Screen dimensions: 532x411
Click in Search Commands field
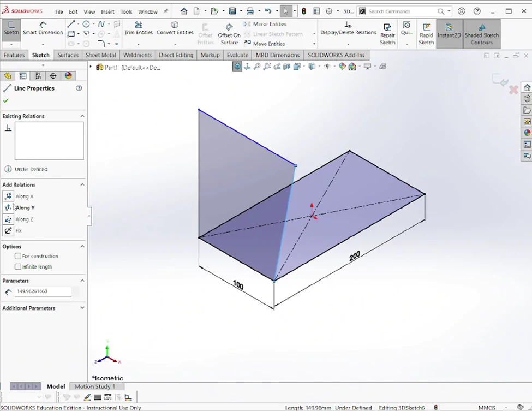pyautogui.click(x=402, y=11)
